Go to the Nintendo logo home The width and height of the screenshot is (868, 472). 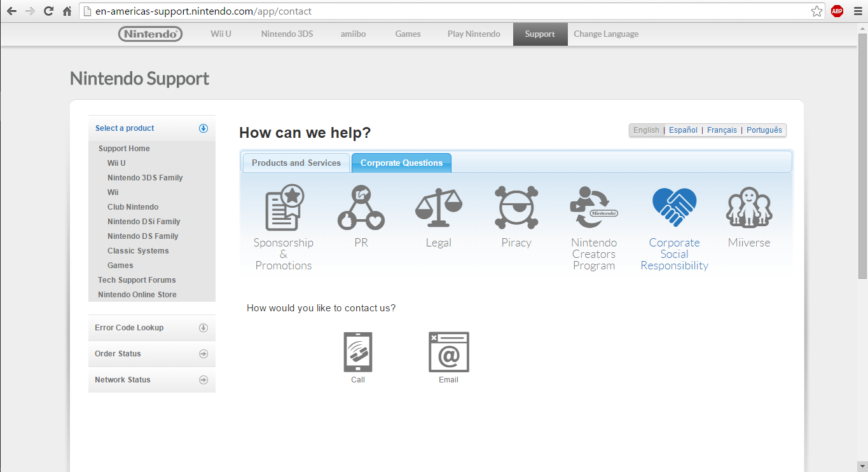[150, 34]
